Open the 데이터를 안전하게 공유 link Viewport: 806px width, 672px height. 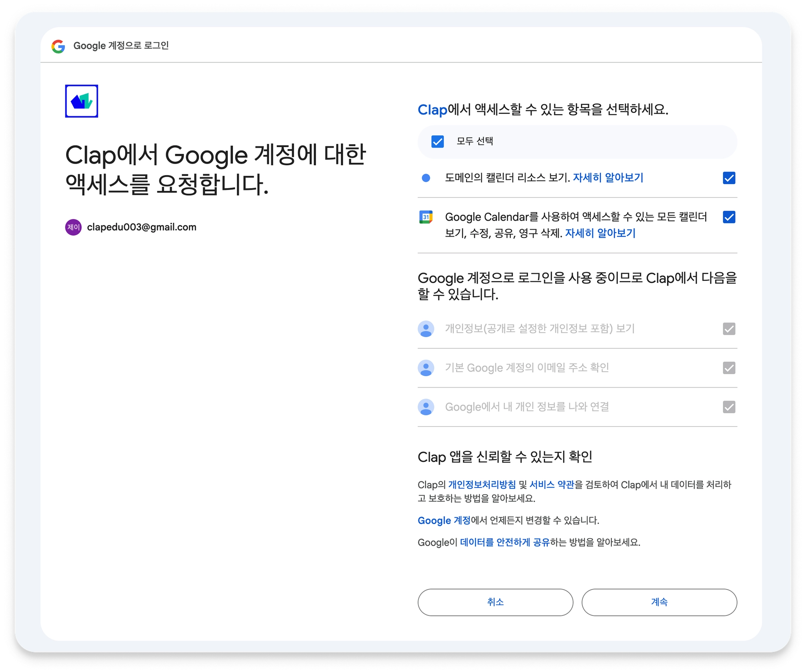click(x=505, y=543)
